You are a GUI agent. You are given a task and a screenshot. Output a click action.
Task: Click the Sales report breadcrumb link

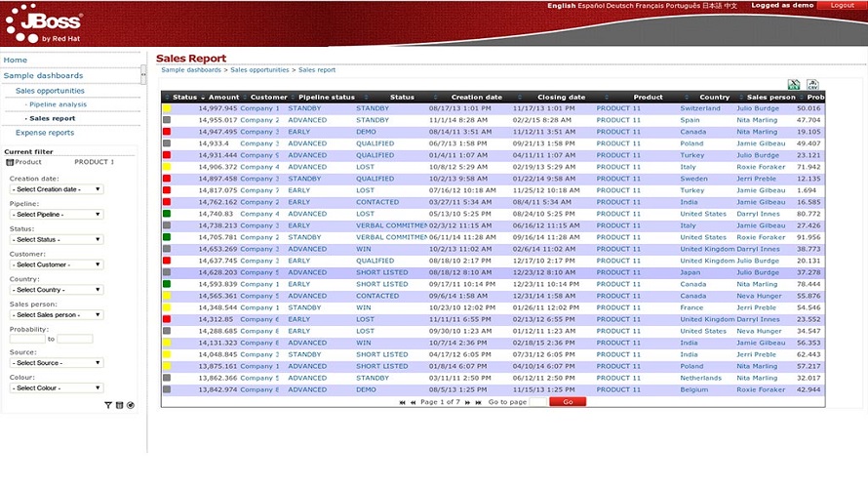pyautogui.click(x=317, y=70)
